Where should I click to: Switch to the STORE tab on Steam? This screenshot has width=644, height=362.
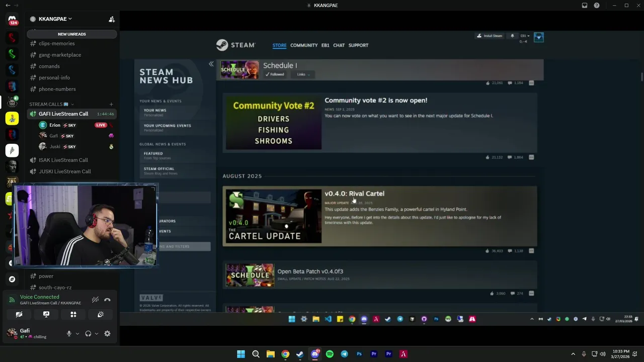click(279, 45)
